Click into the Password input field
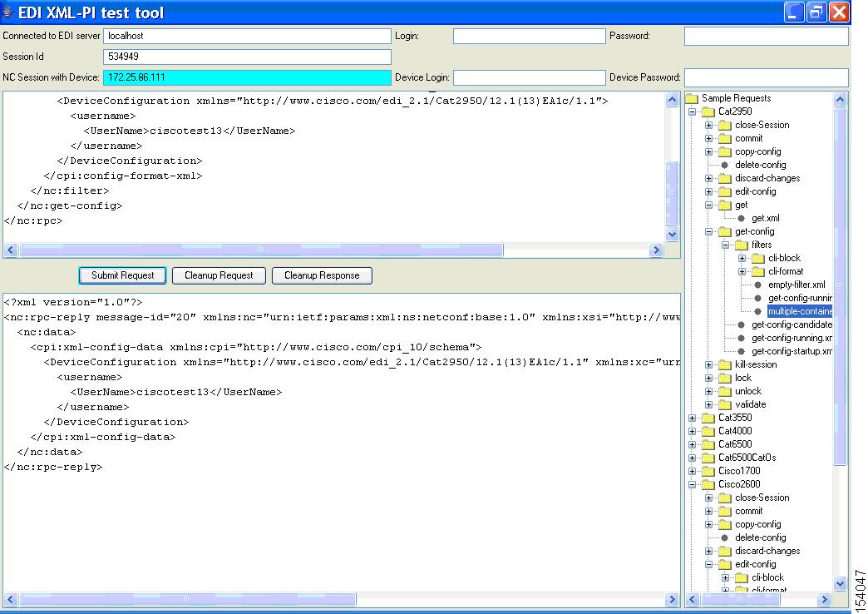 point(766,36)
